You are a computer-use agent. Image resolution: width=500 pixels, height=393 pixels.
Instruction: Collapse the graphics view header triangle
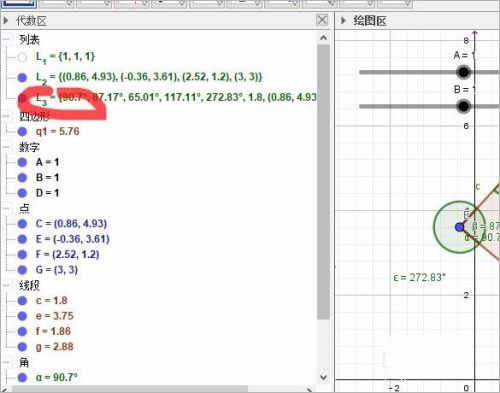pos(343,21)
